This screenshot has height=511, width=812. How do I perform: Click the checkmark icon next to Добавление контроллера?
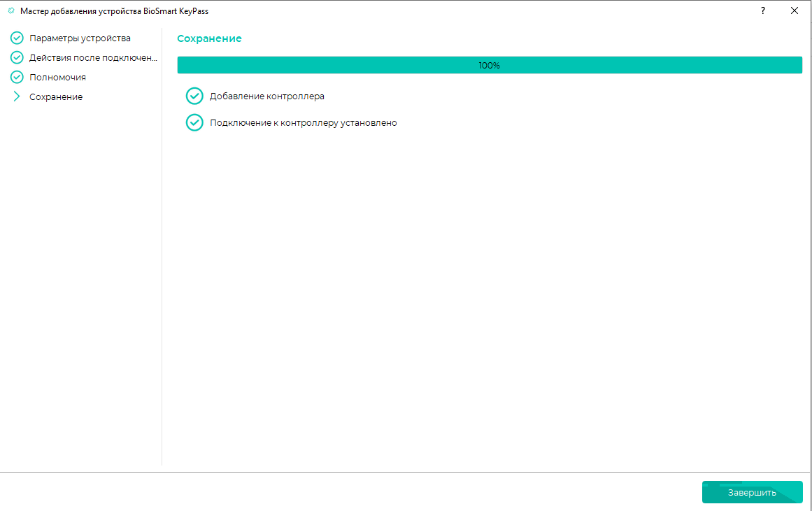(x=194, y=96)
